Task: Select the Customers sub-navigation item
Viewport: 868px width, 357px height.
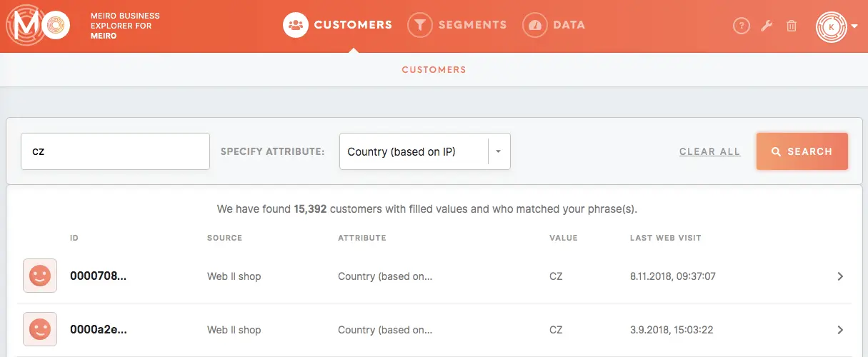Action: (434, 70)
